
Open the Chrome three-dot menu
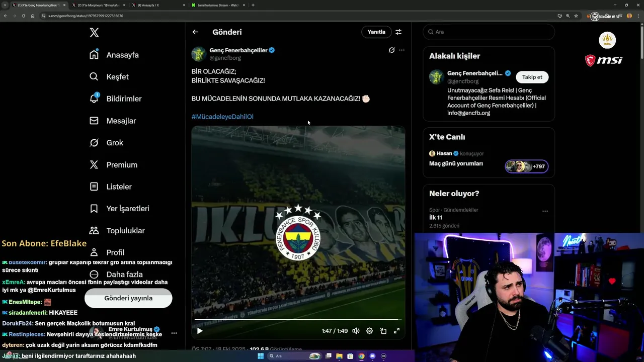pyautogui.click(x=638, y=16)
